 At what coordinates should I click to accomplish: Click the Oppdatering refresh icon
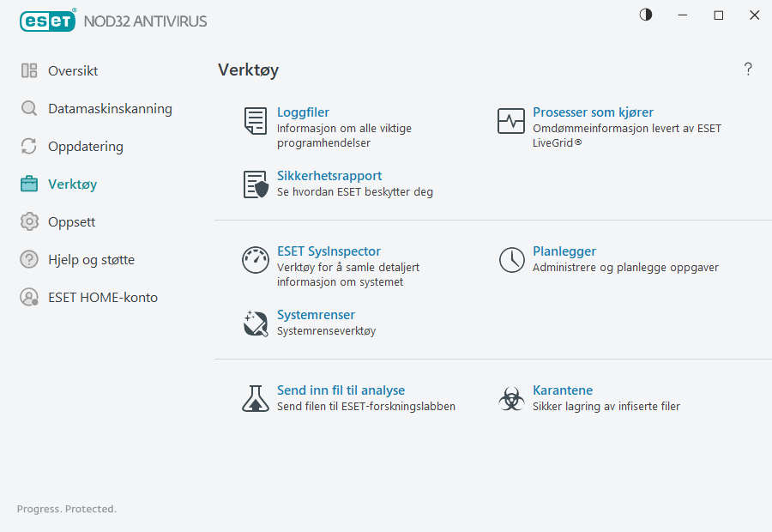(x=29, y=146)
